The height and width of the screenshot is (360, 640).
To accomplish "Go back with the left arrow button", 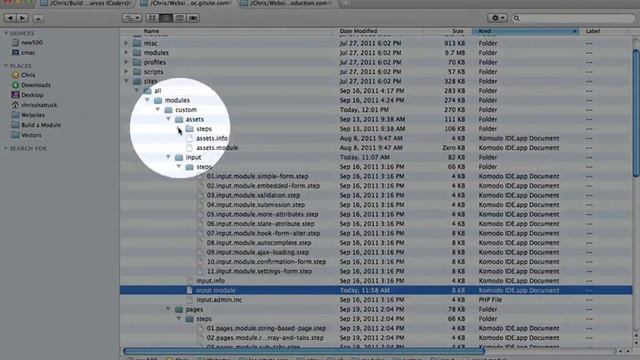I will (10, 18).
